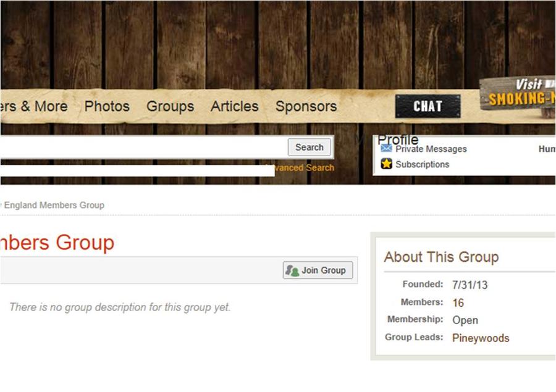The width and height of the screenshot is (556, 392).
Task: Go to the Articles section
Action: 234,106
